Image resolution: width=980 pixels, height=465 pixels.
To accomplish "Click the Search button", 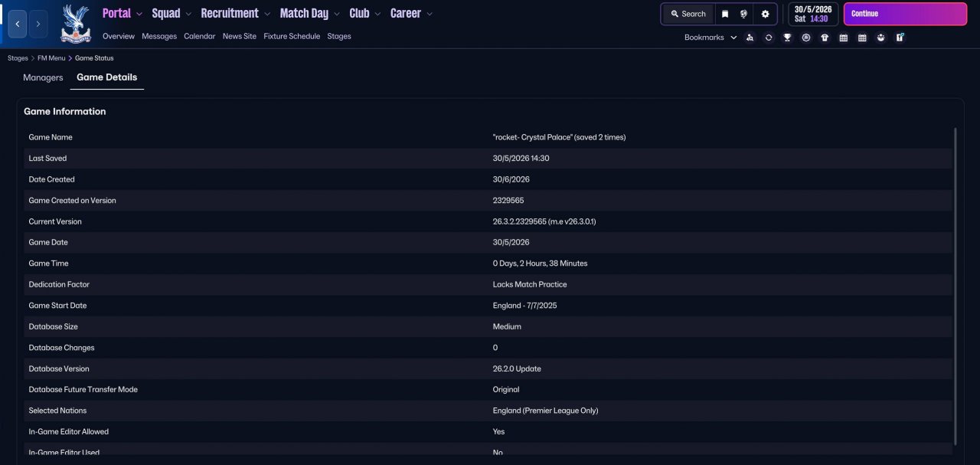I will click(x=688, y=14).
